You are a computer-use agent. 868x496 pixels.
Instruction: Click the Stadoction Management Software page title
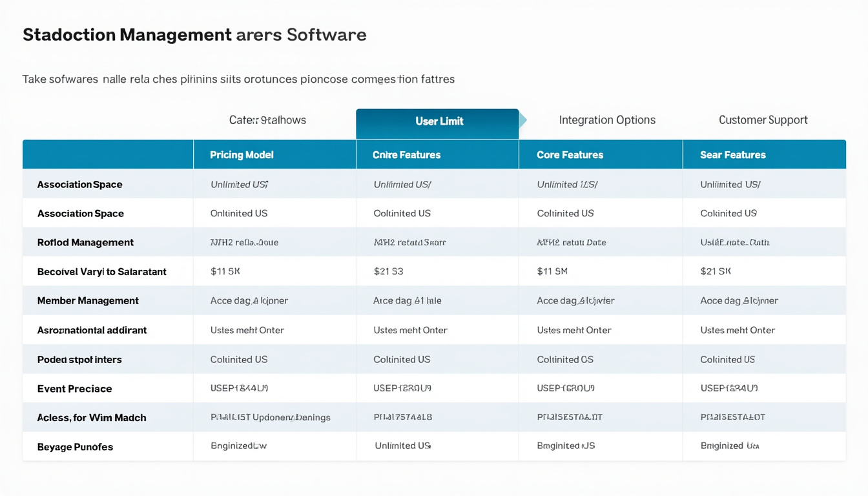coord(194,35)
